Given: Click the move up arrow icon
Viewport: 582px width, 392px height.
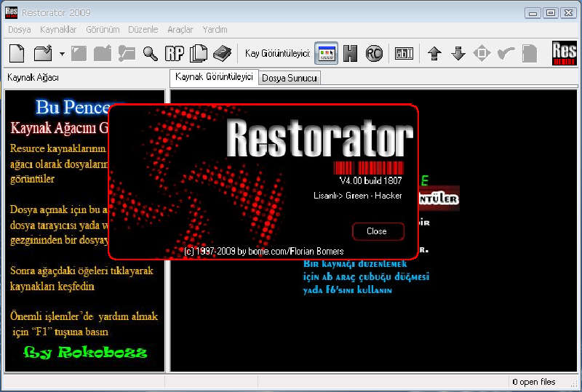Looking at the screenshot, I should [x=435, y=53].
